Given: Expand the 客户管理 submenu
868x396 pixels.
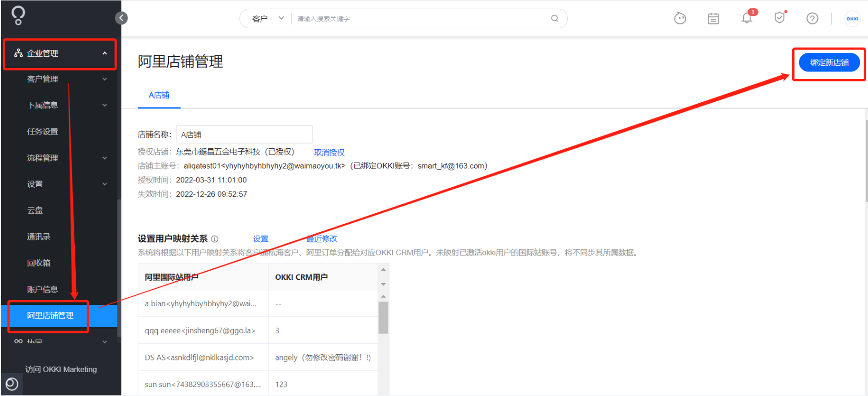Looking at the screenshot, I should [105, 79].
